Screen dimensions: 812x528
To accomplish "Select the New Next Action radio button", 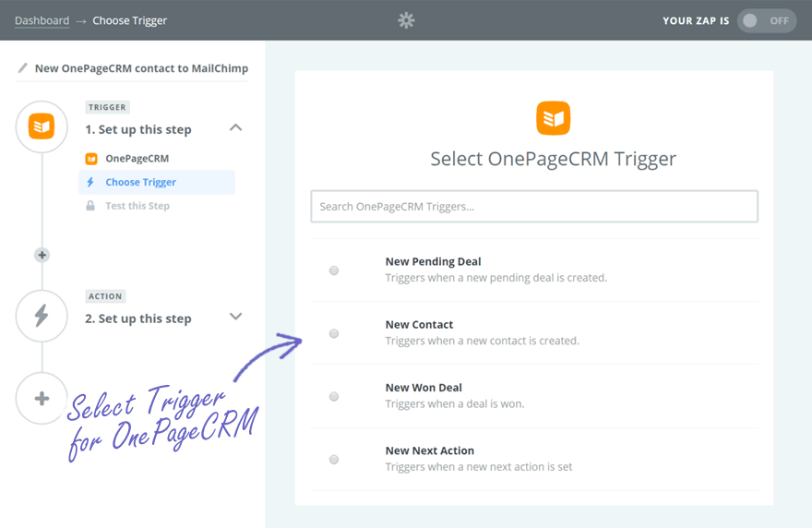I will click(334, 460).
